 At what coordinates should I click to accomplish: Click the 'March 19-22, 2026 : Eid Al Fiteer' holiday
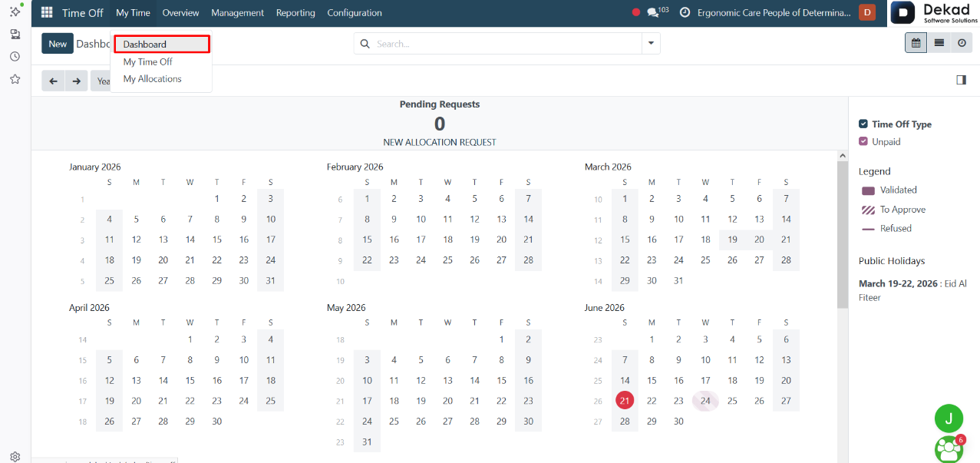912,290
